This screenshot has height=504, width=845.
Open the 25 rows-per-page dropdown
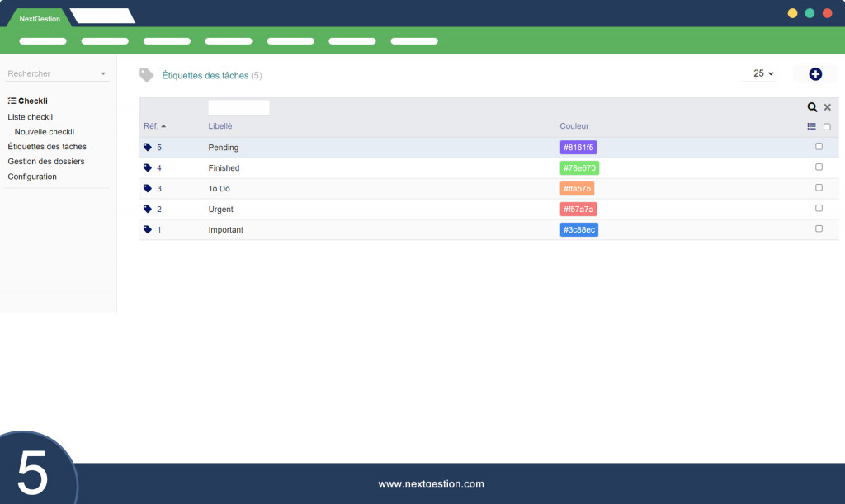pyautogui.click(x=763, y=73)
